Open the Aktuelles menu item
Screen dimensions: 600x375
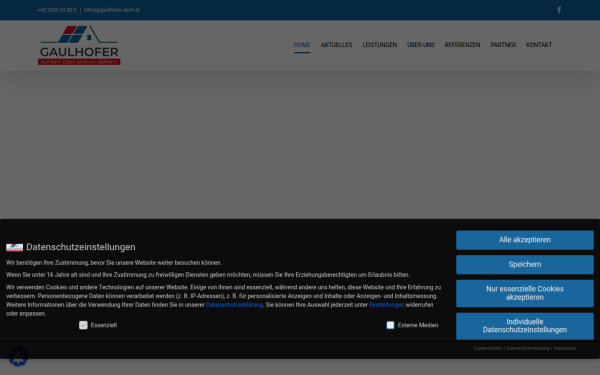[336, 45]
